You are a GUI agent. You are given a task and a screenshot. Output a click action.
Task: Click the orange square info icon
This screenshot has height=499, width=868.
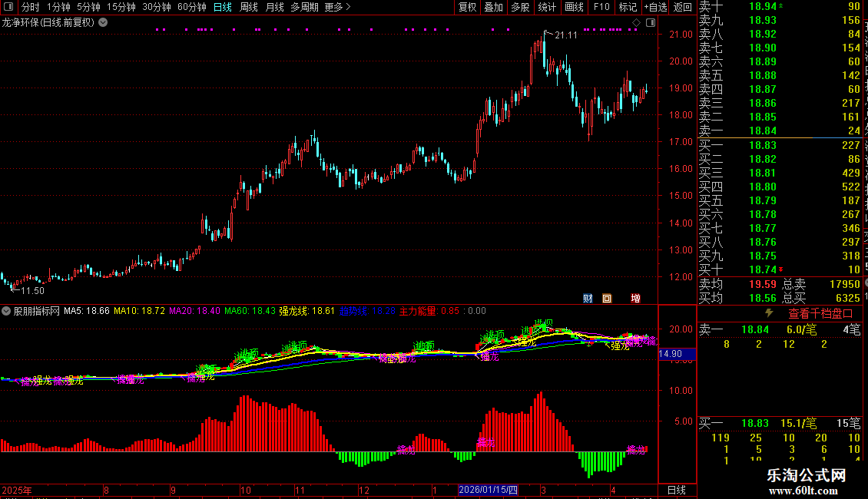click(x=607, y=298)
